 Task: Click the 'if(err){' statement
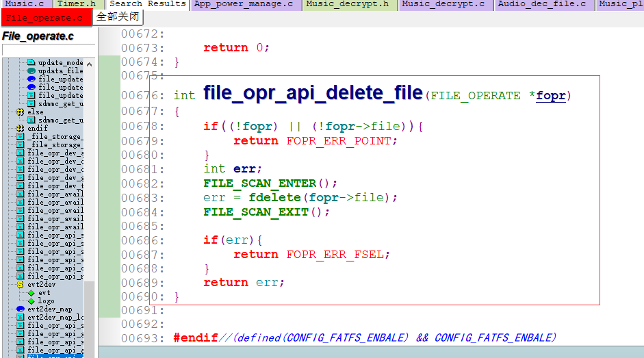233,240
